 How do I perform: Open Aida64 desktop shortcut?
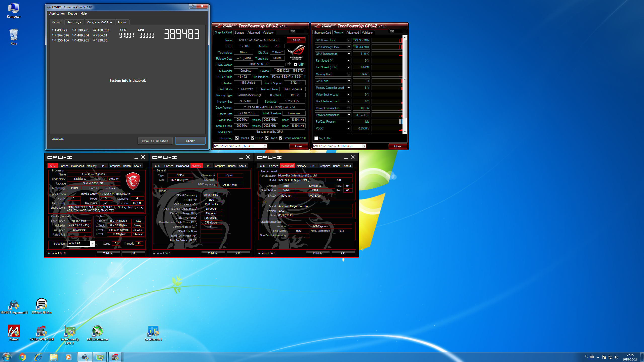(x=14, y=333)
